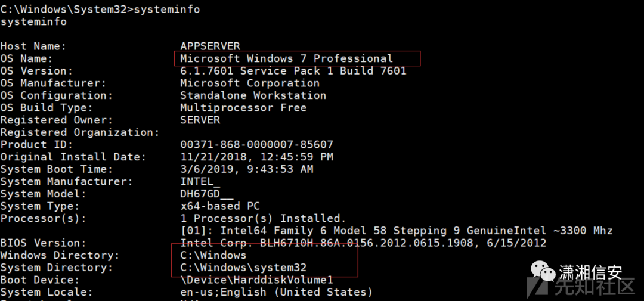Click the System Boot Time value
The height and width of the screenshot is (301, 644).
(246, 169)
